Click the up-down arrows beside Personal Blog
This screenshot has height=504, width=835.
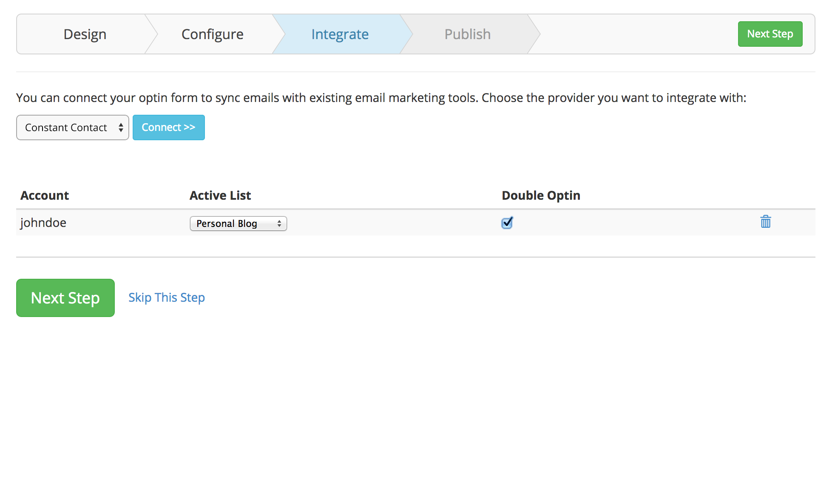point(279,224)
